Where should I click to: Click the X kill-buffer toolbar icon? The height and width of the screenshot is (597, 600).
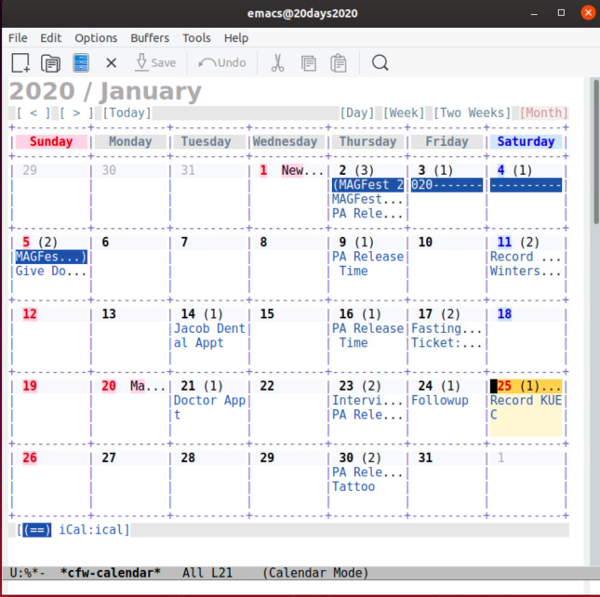[x=111, y=63]
